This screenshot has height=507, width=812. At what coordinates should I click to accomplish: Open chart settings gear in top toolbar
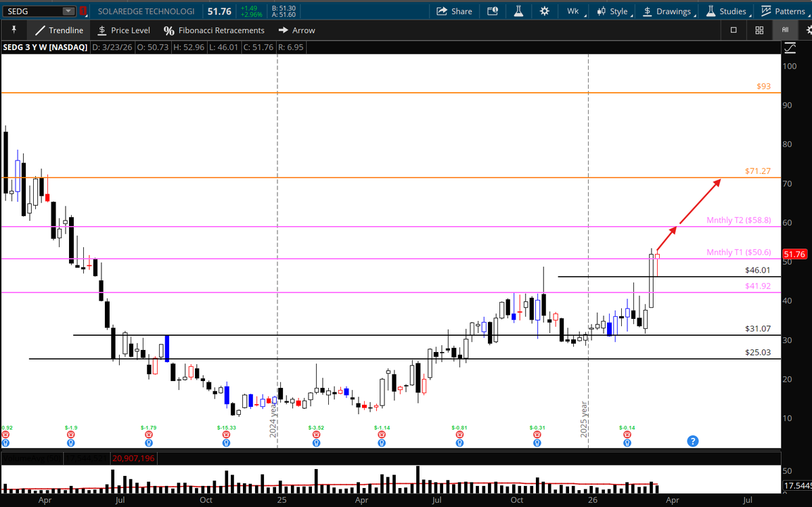545,12
